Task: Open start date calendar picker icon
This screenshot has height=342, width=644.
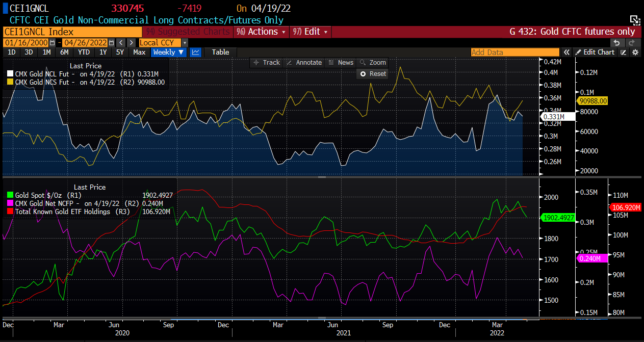Action: [x=52, y=43]
